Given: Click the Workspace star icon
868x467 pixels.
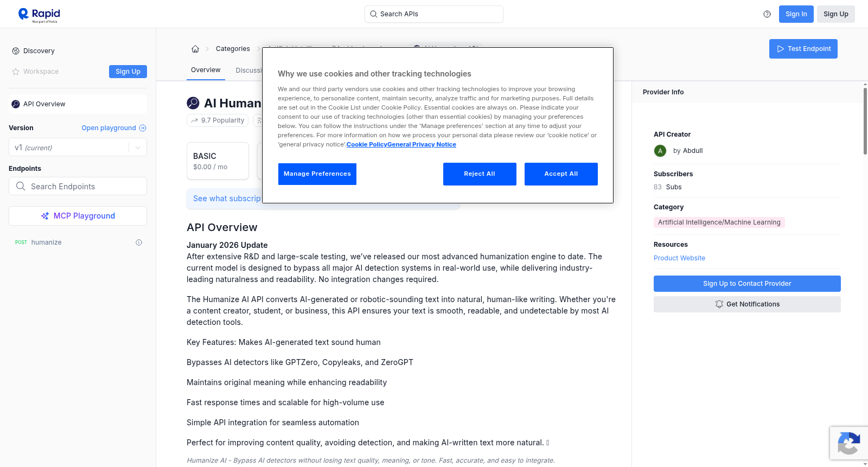Looking at the screenshot, I should tap(16, 72).
